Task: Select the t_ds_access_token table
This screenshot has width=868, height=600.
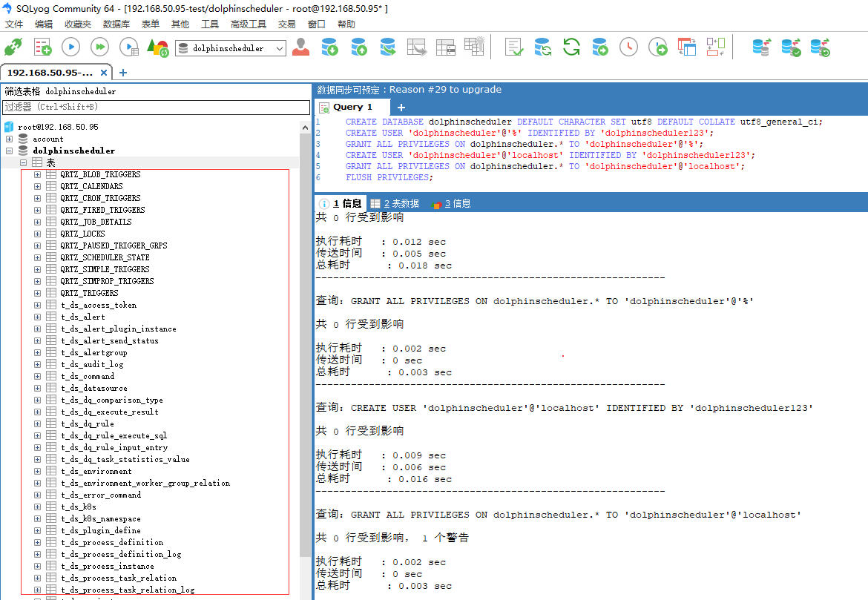Action: [99, 305]
